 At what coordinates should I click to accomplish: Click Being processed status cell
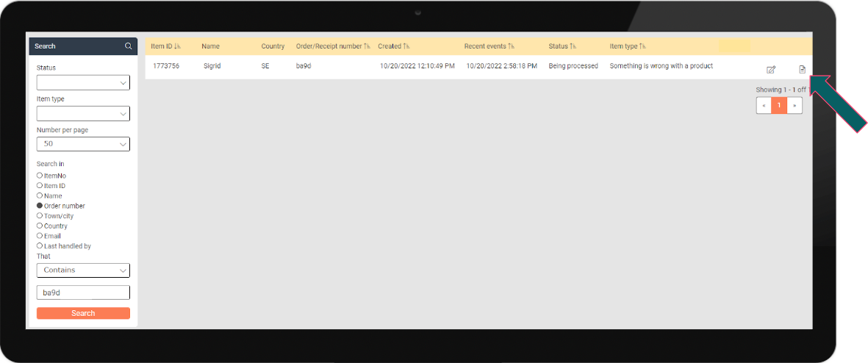[x=573, y=66]
